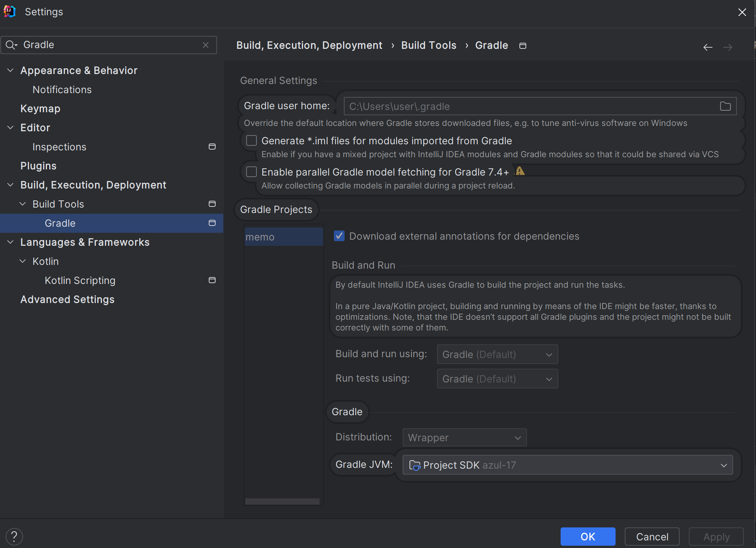
Task: Enable Generate *.iml files for modules
Action: [x=251, y=140]
